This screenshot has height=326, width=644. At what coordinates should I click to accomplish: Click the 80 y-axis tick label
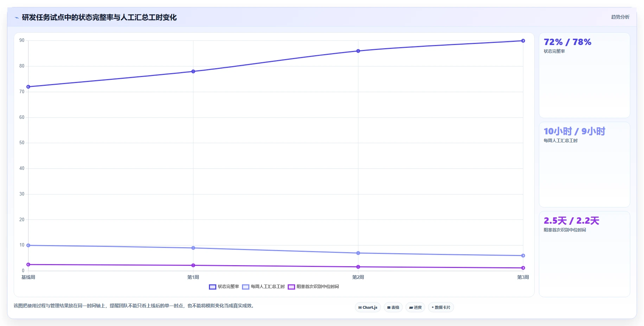22,66
